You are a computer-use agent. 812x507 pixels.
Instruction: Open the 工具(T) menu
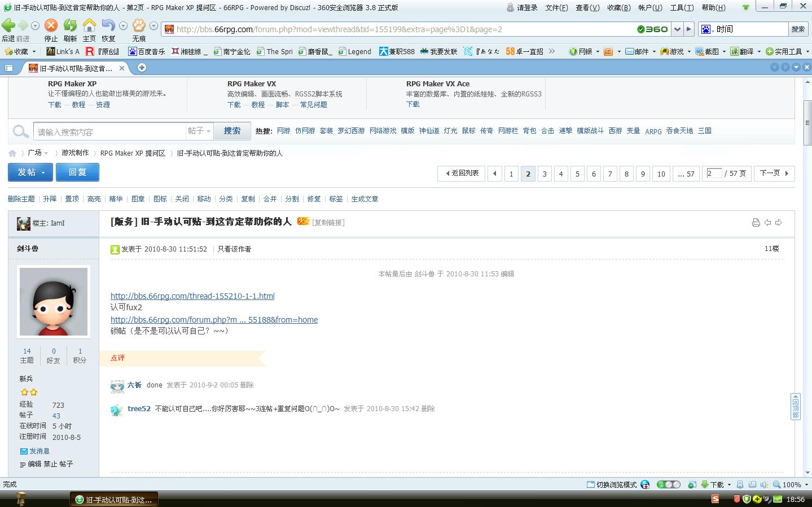point(682,8)
